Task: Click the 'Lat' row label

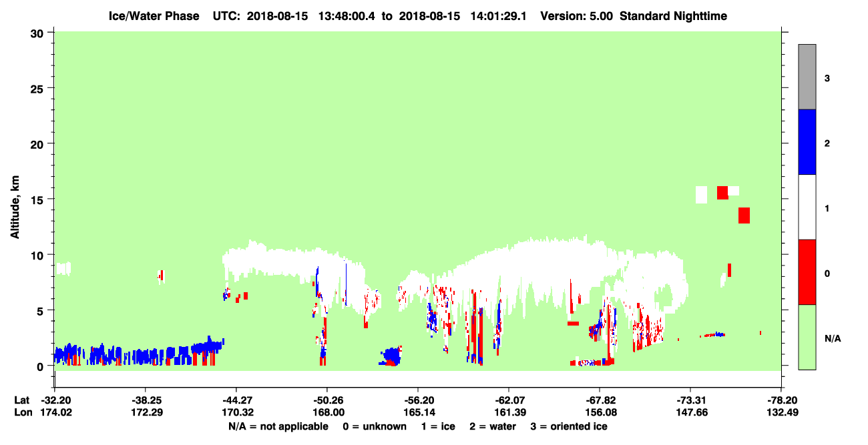Action: [x=22, y=400]
